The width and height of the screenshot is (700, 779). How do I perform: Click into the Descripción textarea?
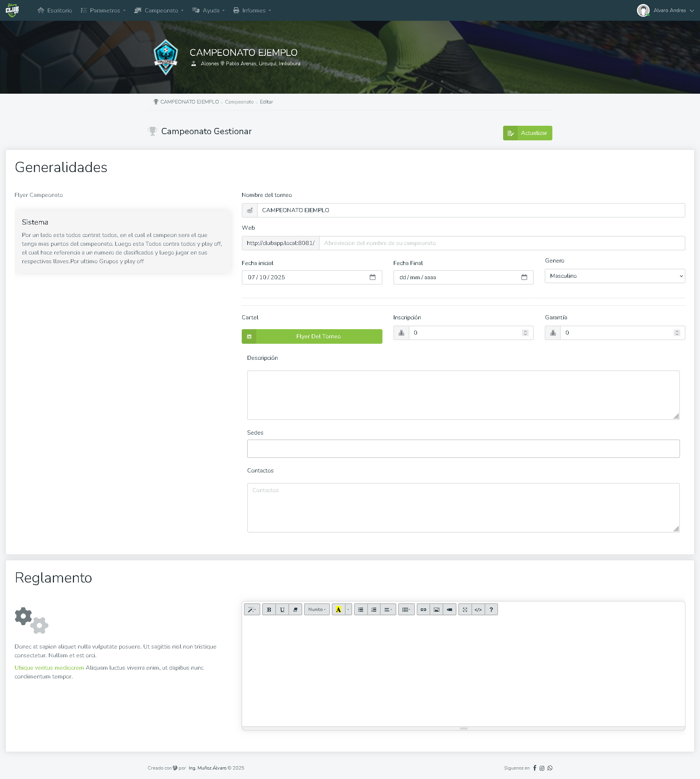pyautogui.click(x=463, y=395)
